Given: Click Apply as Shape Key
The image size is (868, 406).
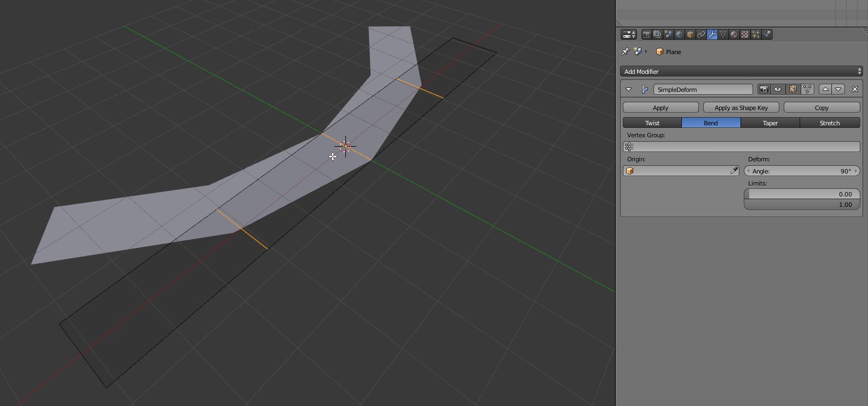Looking at the screenshot, I should 741,108.
